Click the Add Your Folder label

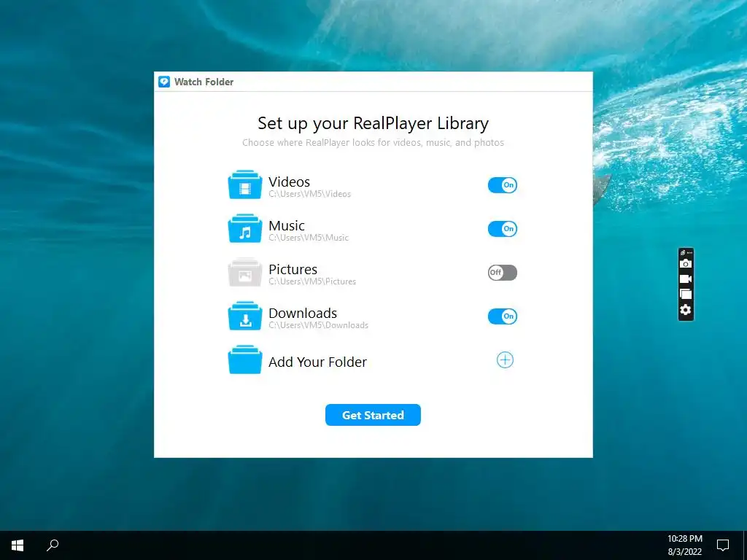pyautogui.click(x=318, y=362)
